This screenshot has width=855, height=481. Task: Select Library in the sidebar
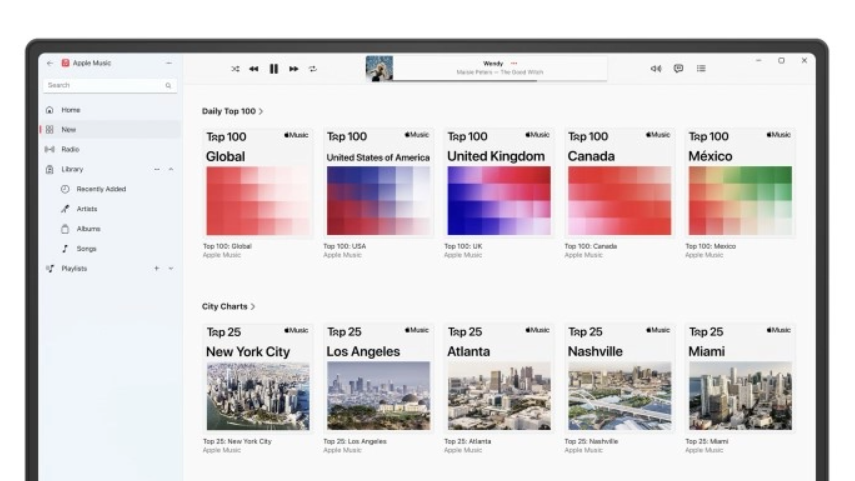[110, 169]
